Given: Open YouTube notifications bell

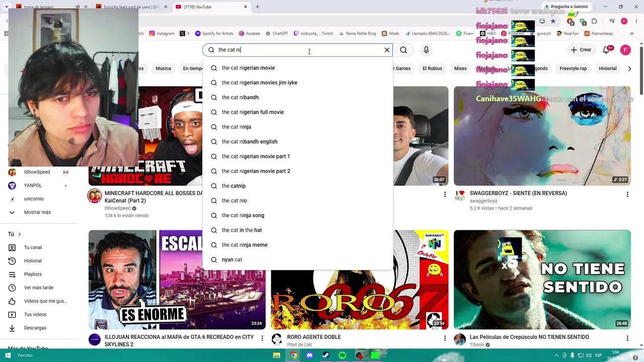Looking at the screenshot, I should point(607,50).
